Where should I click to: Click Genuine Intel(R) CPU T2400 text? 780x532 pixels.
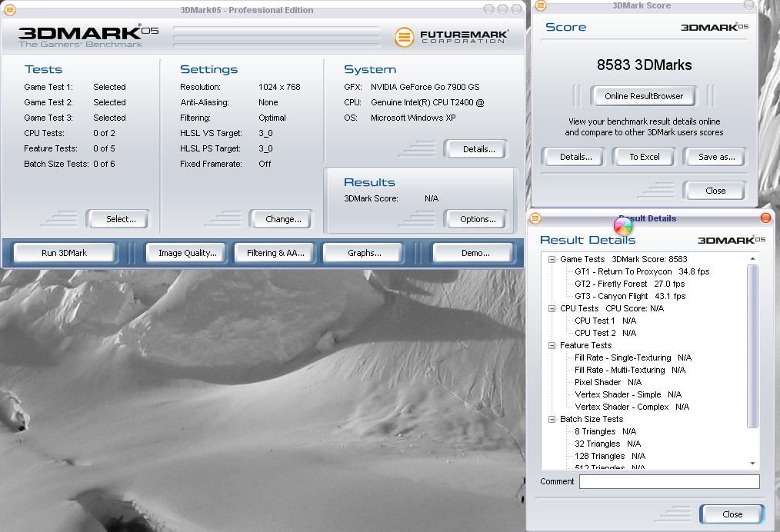tap(428, 102)
